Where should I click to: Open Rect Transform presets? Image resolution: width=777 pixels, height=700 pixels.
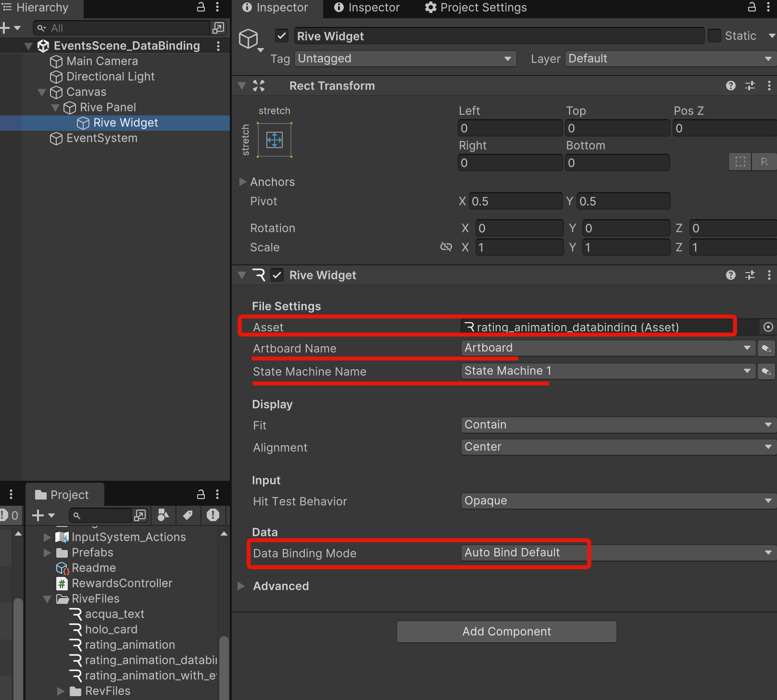(750, 86)
